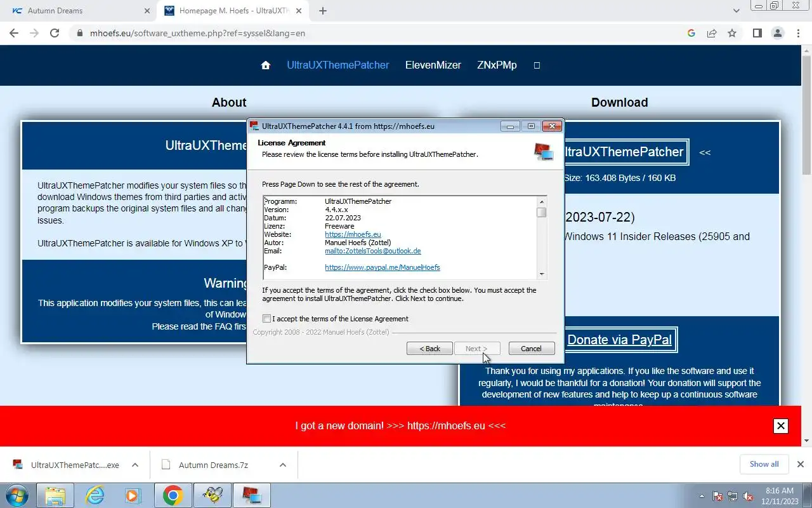
Task: Launch Internet Explorer from taskbar
Action: [x=95, y=495]
